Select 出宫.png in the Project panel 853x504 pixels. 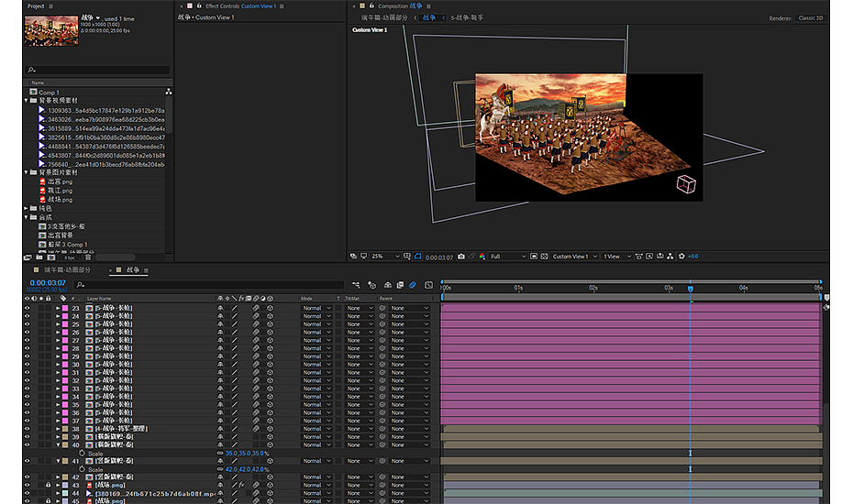tap(61, 181)
